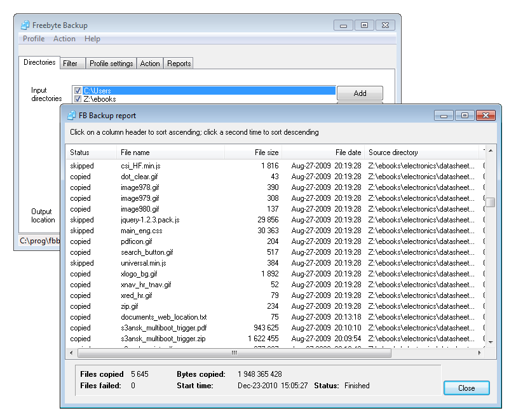516x420 pixels.
Task: Open the Action menu in menu bar
Action: (x=64, y=39)
